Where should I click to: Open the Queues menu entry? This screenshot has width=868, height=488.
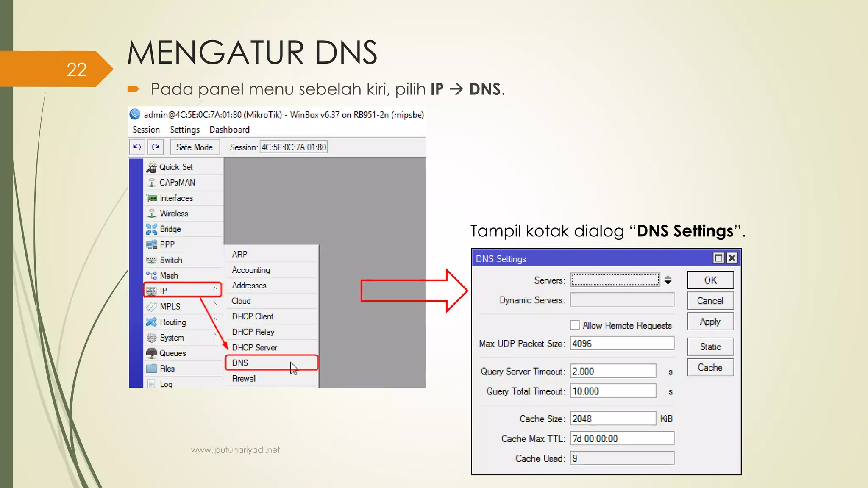[184, 353]
